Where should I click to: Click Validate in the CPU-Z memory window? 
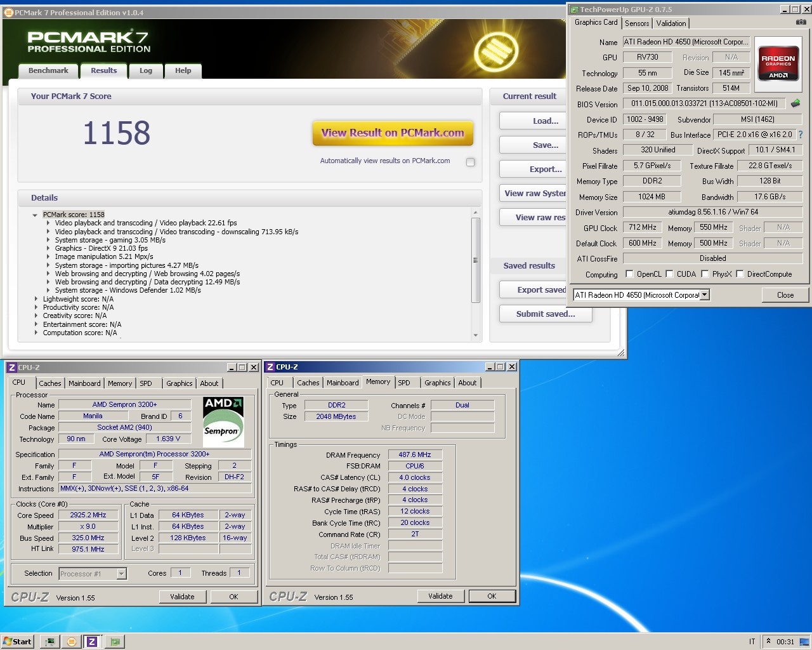440,596
